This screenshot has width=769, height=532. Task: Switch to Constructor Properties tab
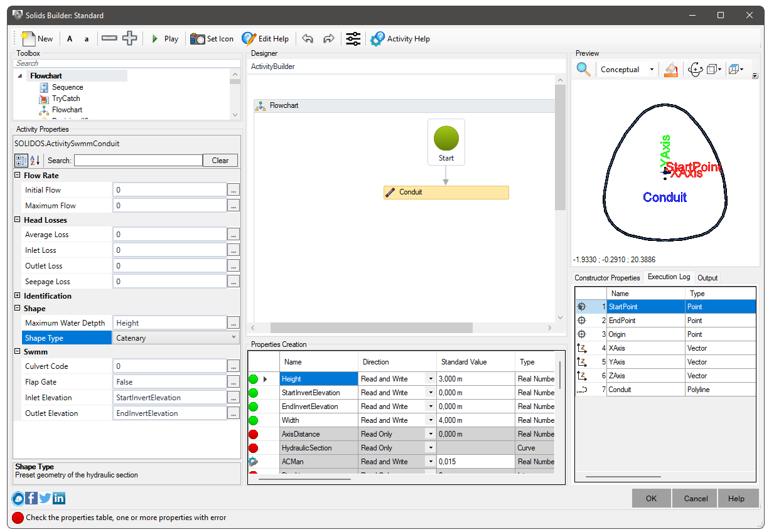[x=607, y=278]
